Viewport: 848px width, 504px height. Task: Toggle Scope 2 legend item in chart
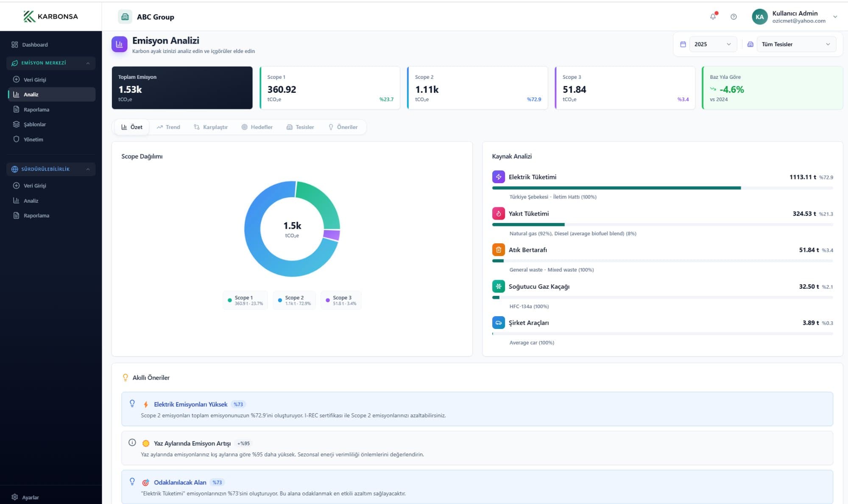tap(294, 300)
